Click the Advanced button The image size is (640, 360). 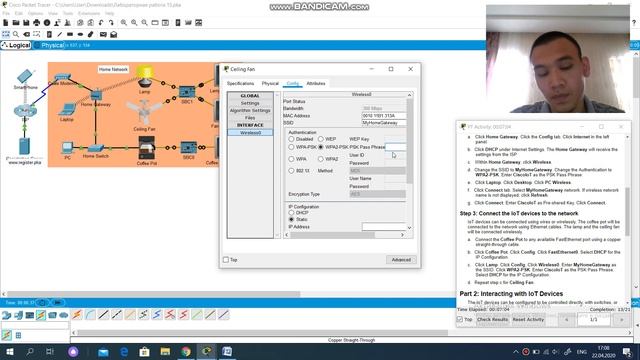[x=401, y=260]
